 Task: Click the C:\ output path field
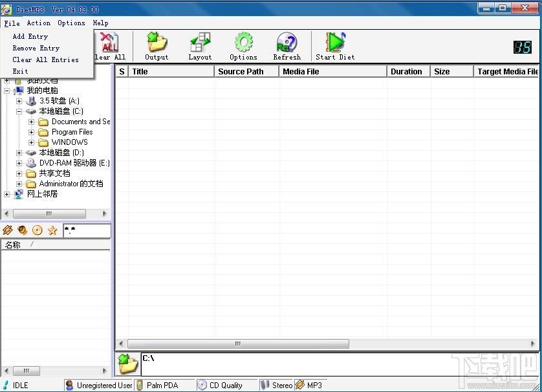[x=340, y=364]
